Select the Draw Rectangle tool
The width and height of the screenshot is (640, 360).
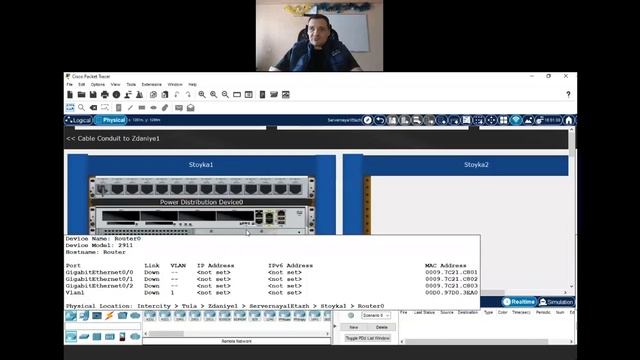tap(142, 108)
